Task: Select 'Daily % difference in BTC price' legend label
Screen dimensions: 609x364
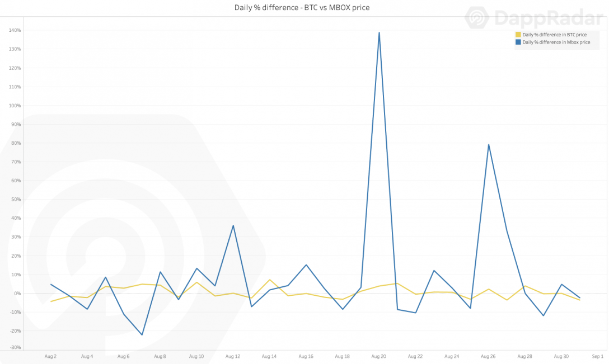Action: coord(554,35)
